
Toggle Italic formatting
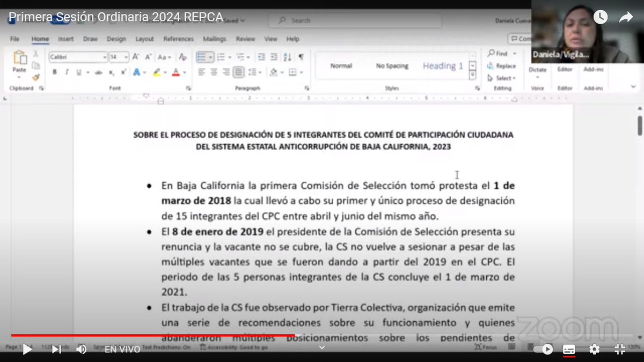67,72
